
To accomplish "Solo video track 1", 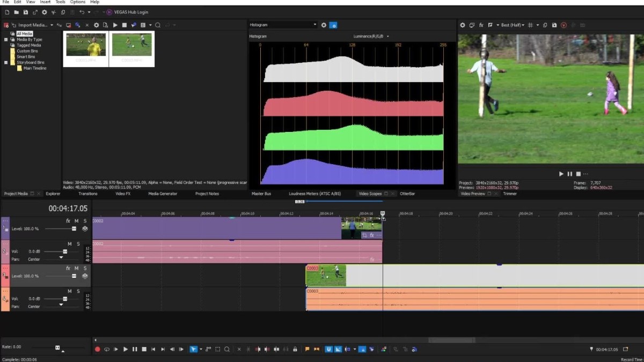I will coord(85,221).
